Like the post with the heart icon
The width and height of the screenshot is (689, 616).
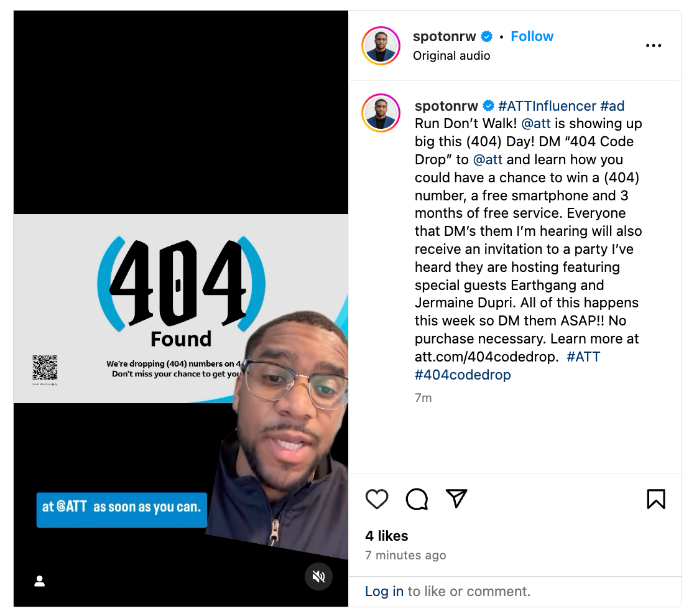(377, 499)
